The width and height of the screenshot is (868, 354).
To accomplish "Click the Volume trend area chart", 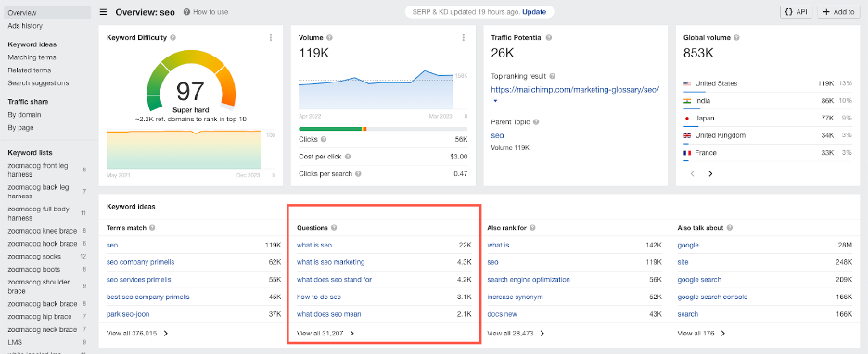I will click(377, 90).
